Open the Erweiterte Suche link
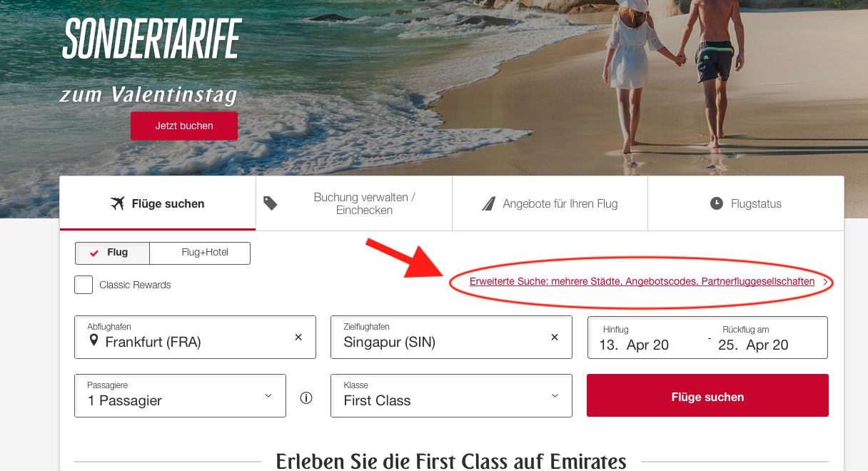The image size is (868, 471). [642, 282]
